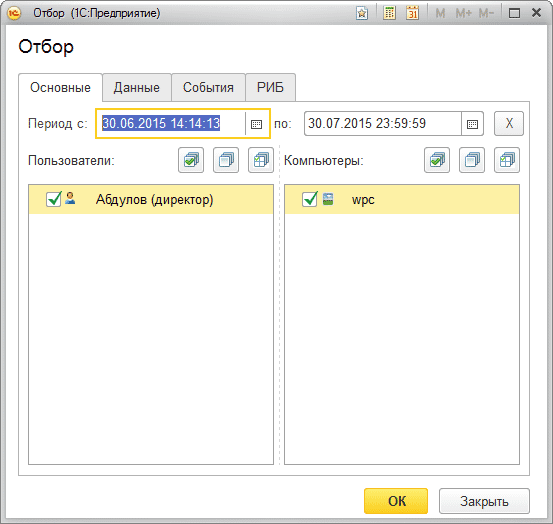This screenshot has width=553, height=524.
Task: Open the РИБ tab
Action: click(270, 87)
